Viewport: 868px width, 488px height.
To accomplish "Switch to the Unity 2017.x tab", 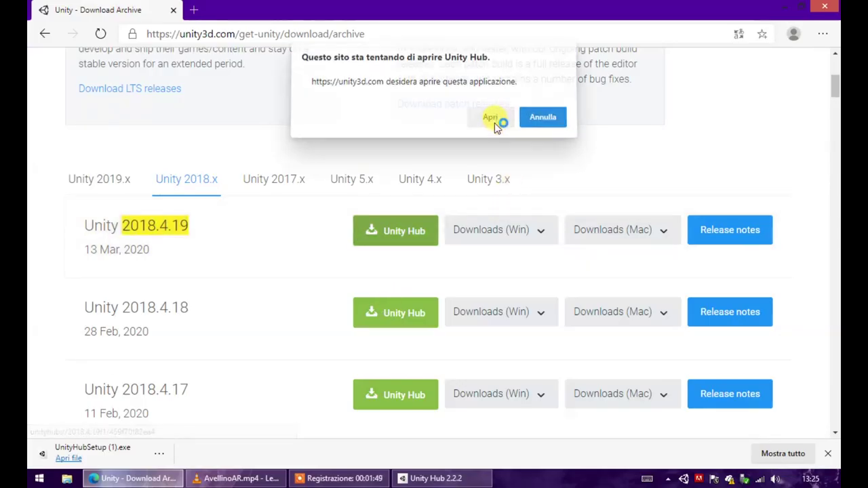I will tap(274, 179).
